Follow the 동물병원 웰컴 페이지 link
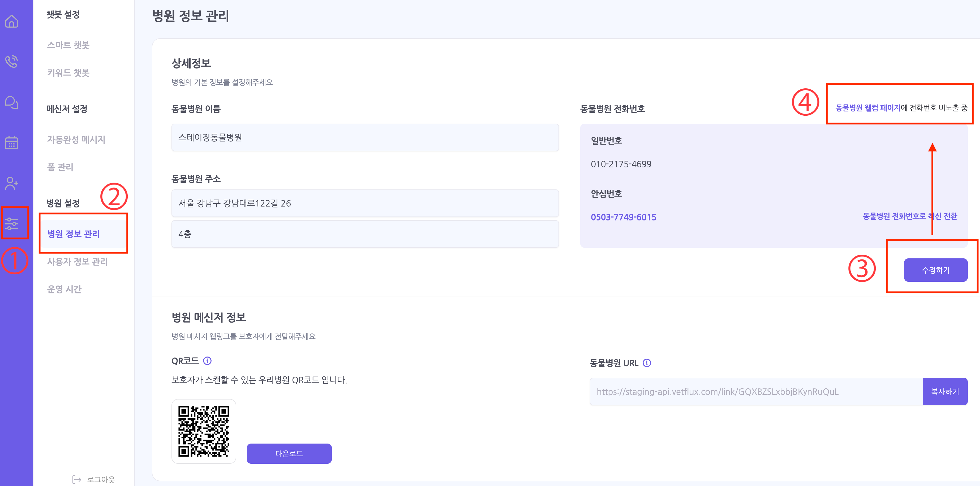The width and height of the screenshot is (980, 486). (x=868, y=108)
